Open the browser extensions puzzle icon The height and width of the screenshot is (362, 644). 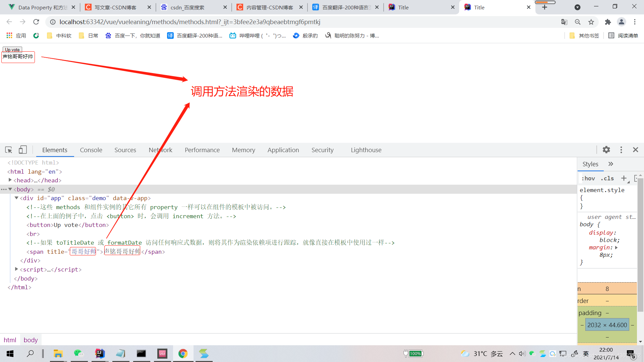click(x=608, y=22)
